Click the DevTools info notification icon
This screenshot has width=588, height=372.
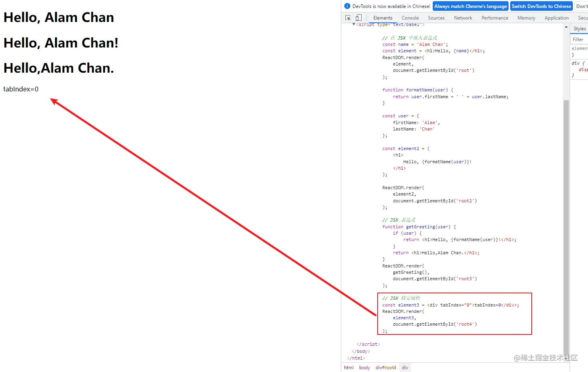coord(347,6)
